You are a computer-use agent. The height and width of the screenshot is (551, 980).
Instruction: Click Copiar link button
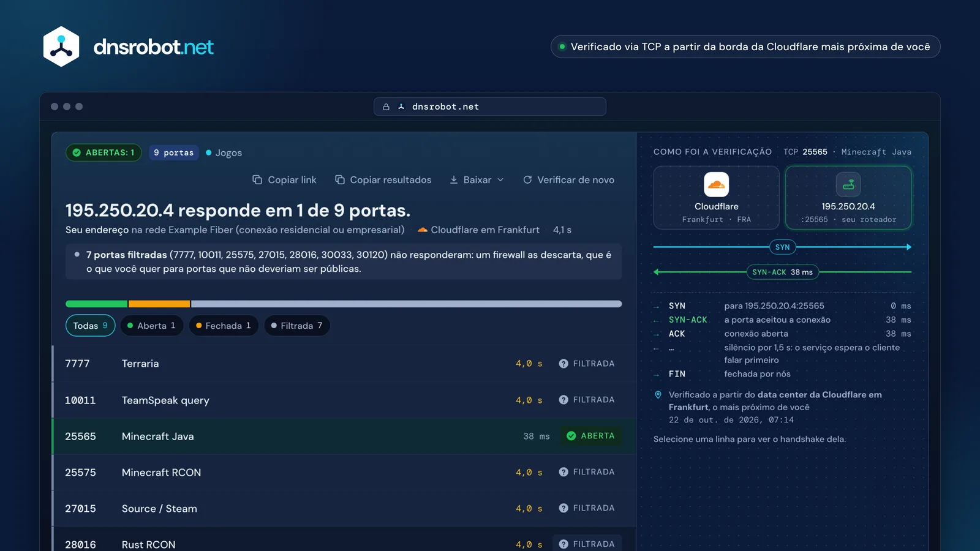coord(284,179)
